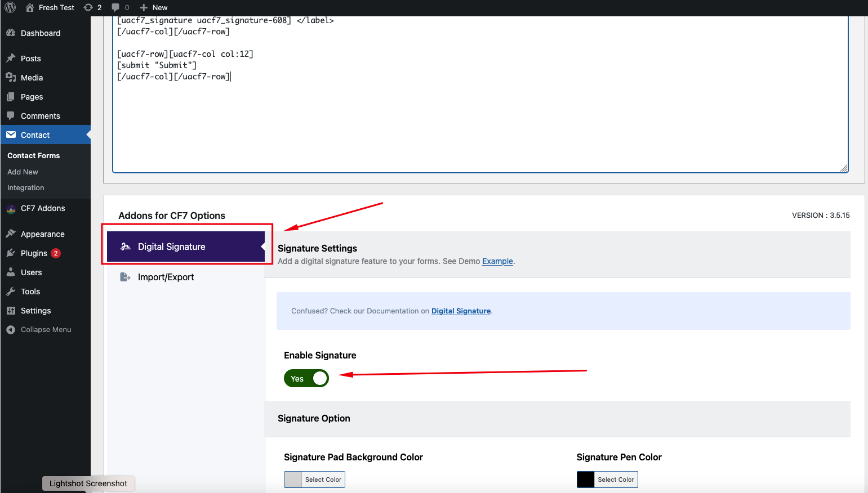Toggle the Enable Signature switch

306,378
